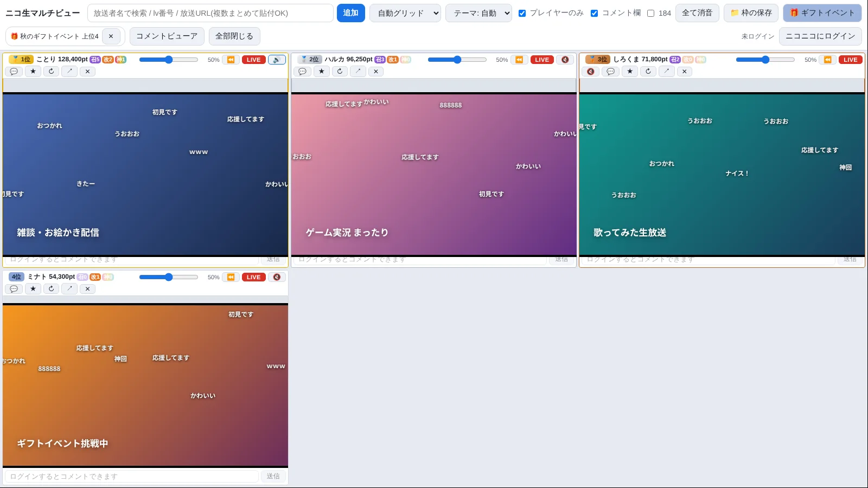868x488 pixels.
Task: Rewind ミナト's stream
Action: [x=231, y=277]
